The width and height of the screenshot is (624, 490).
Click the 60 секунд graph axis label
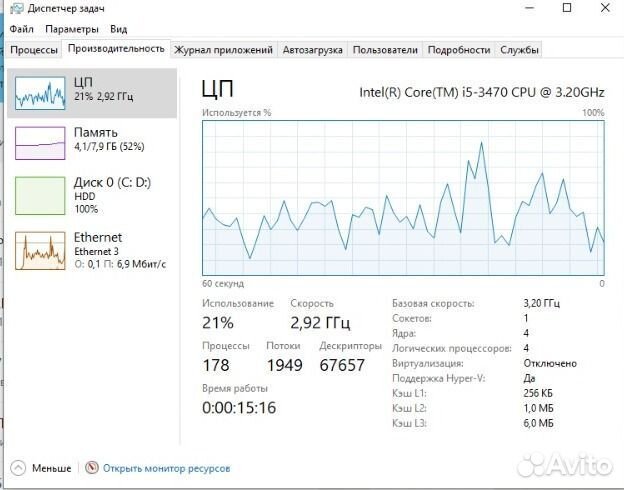223,283
